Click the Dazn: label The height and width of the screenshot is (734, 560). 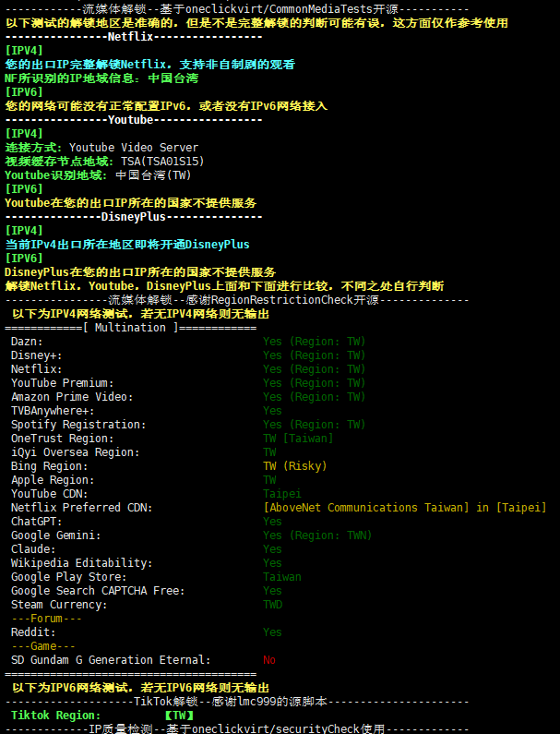pyautogui.click(x=28, y=342)
